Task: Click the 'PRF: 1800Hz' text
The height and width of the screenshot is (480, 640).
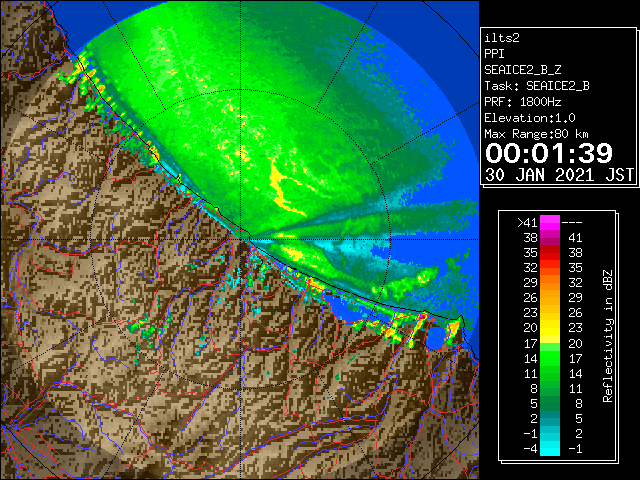Action: pyautogui.click(x=523, y=102)
